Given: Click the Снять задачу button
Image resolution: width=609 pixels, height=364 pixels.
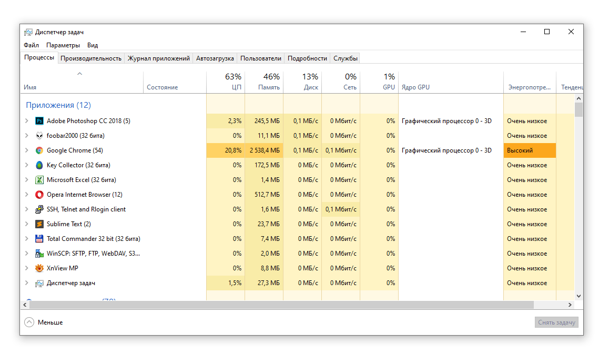Looking at the screenshot, I should (x=556, y=322).
